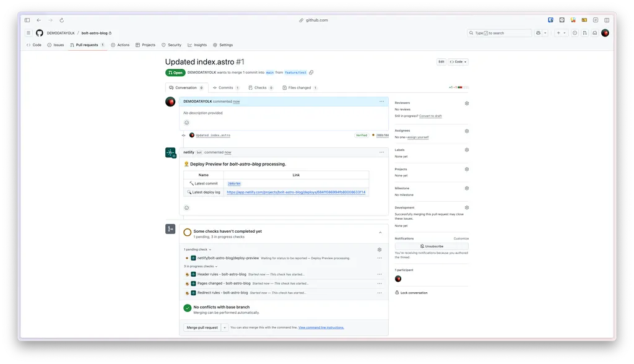Viewport: 634px width, 364px height.
Task: Open options for Header rules check
Action: click(x=380, y=274)
